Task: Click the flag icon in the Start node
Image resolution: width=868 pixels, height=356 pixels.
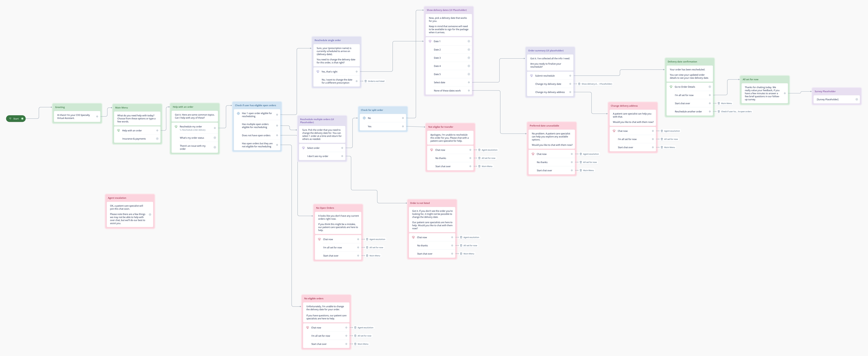Action: pyautogui.click(x=10, y=119)
